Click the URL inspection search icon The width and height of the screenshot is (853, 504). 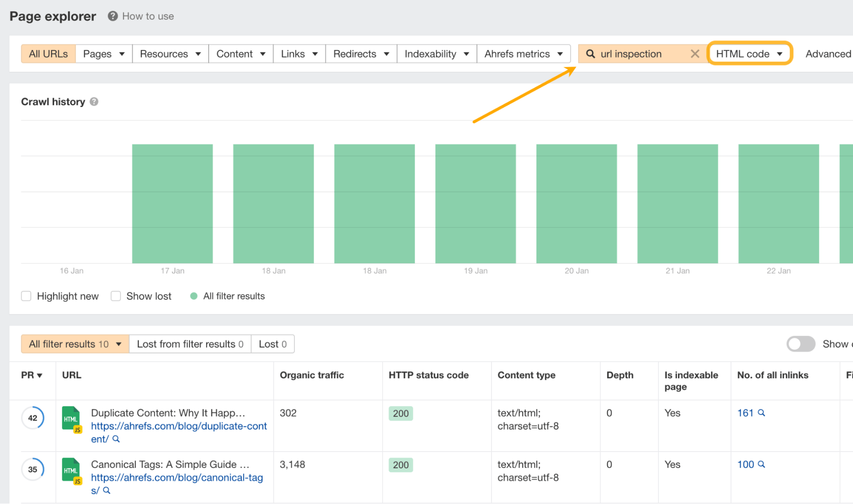point(592,53)
